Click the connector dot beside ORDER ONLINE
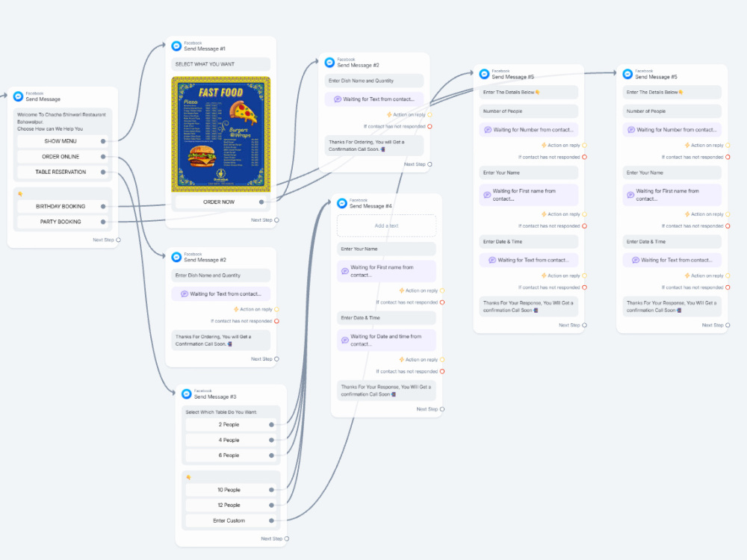 pos(103,157)
